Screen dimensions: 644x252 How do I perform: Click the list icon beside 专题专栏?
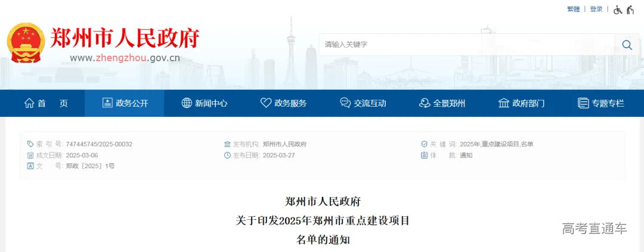click(x=583, y=103)
